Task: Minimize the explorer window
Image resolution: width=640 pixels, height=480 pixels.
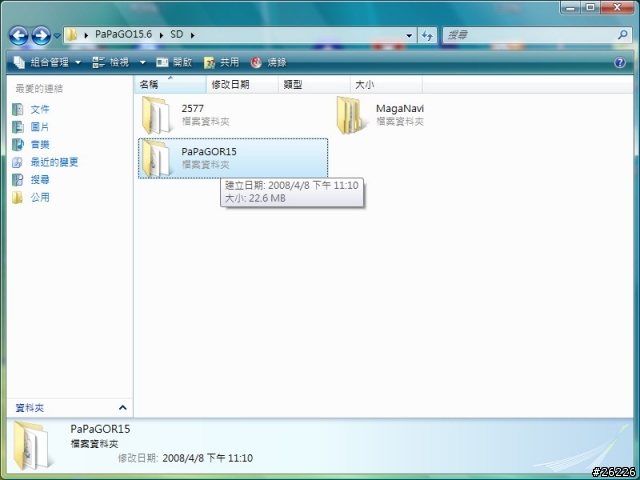Action: pos(571,7)
